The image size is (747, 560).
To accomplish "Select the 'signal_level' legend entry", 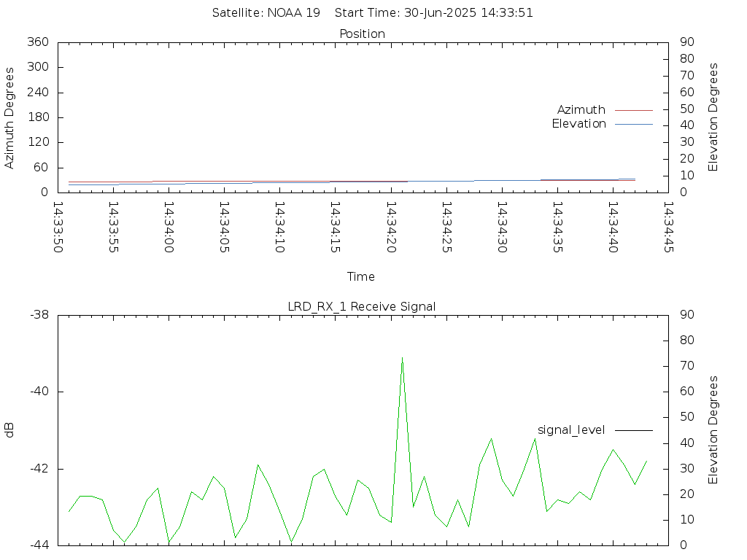I will (x=571, y=430).
